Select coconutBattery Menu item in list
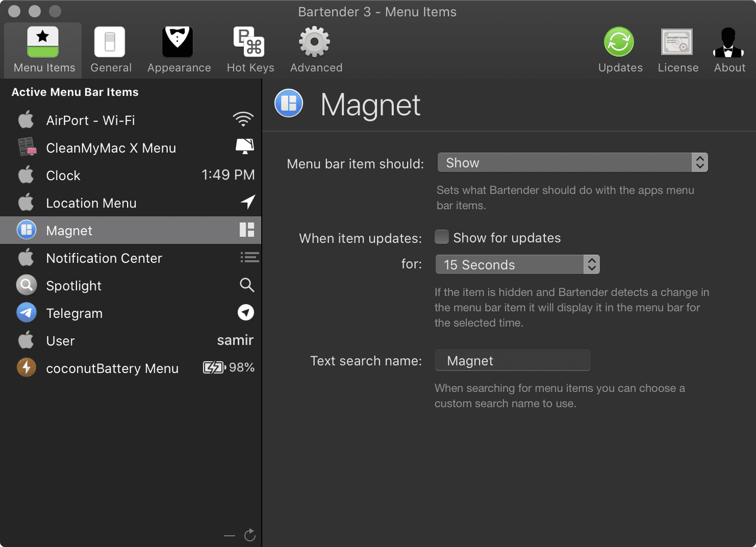 click(x=131, y=368)
